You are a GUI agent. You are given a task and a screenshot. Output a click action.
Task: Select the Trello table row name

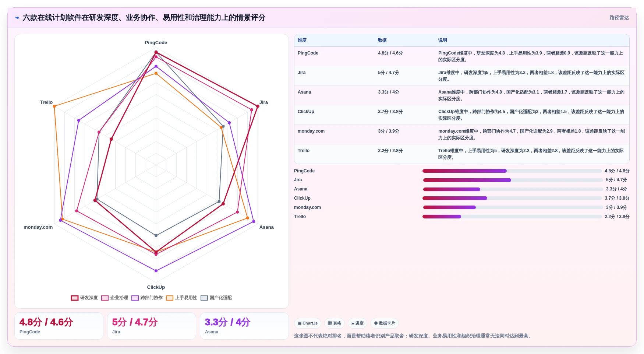point(304,151)
